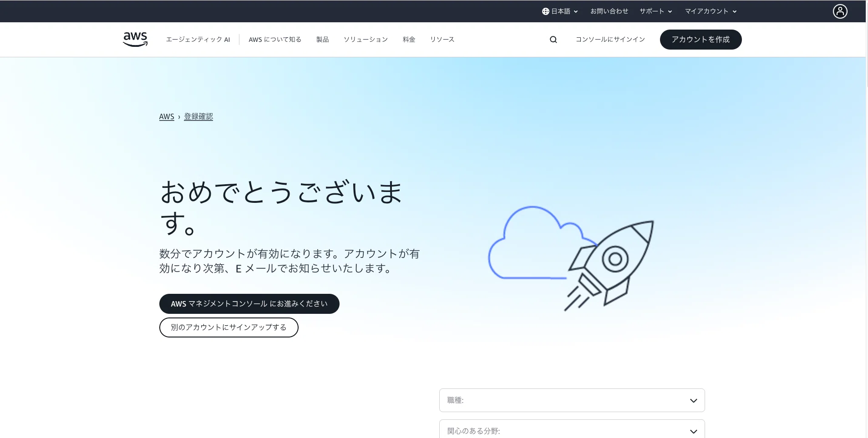Image resolution: width=868 pixels, height=438 pixels.
Task: Click コンソールにサインイン link
Action: [x=610, y=40]
